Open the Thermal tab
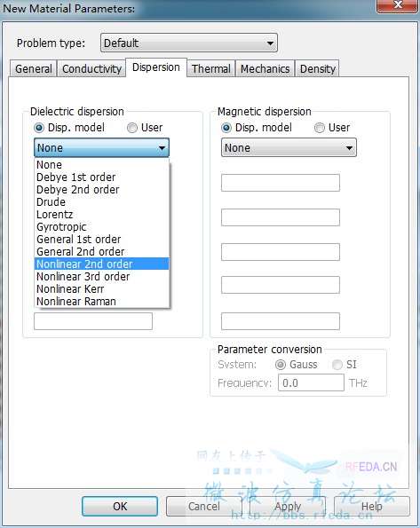 coord(211,68)
